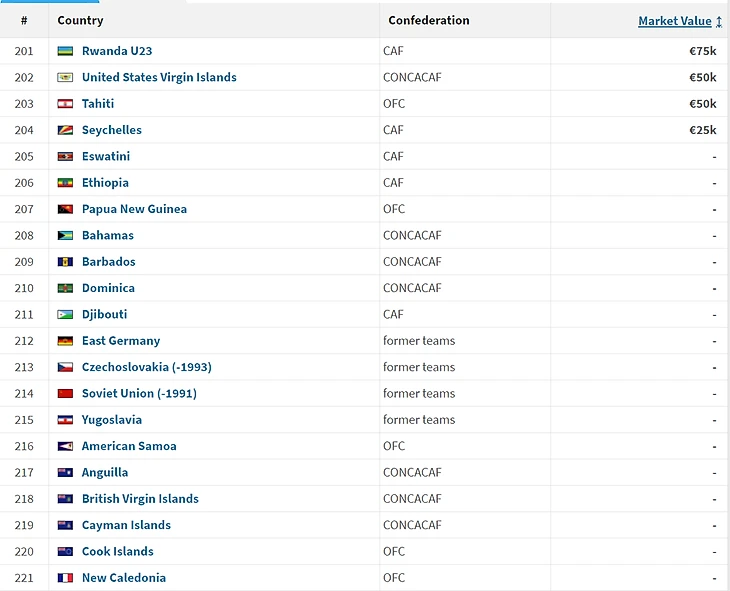Screen dimensions: 730x591
Task: Click the Rwanda U23 flag icon
Action: 65,51
